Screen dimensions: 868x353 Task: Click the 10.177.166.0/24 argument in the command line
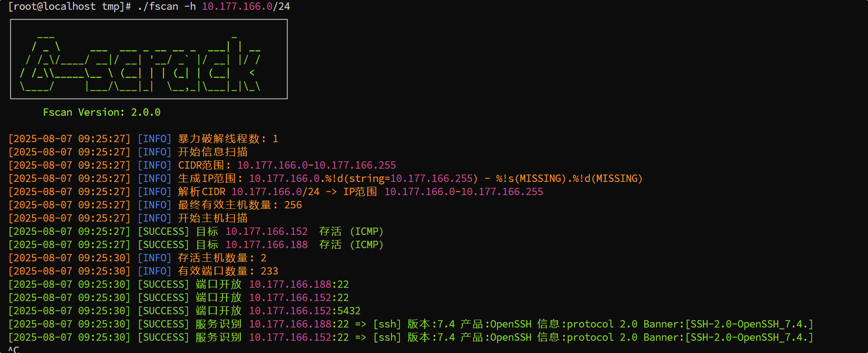246,6
